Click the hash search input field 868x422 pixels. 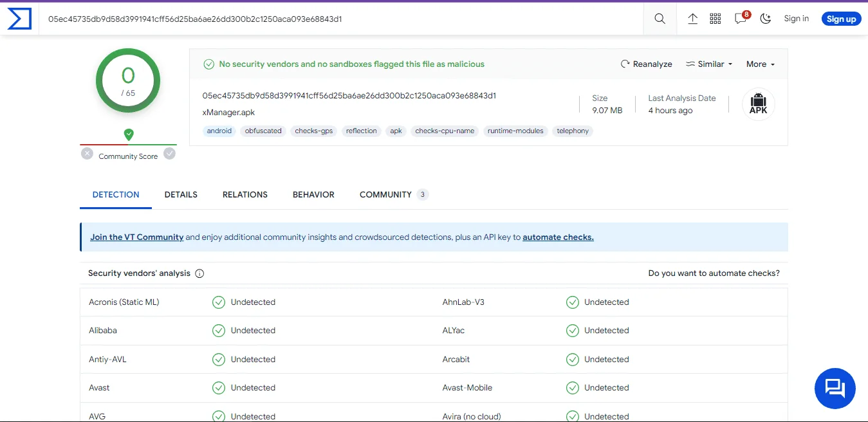click(341, 19)
